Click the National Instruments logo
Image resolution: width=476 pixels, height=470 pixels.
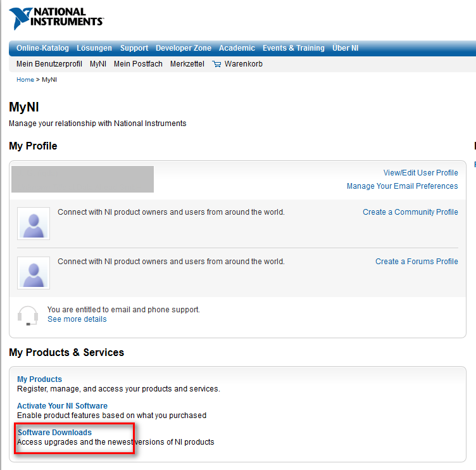coord(56,18)
